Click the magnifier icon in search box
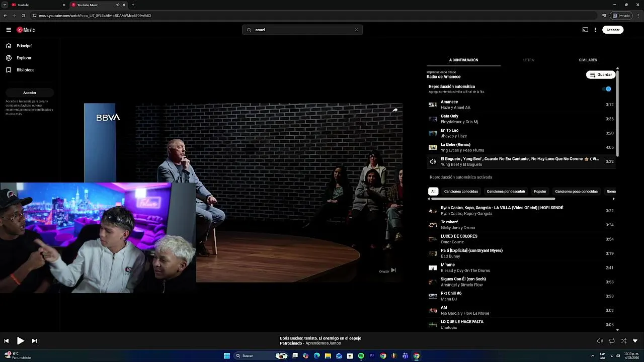The width and height of the screenshot is (644, 362). click(249, 30)
